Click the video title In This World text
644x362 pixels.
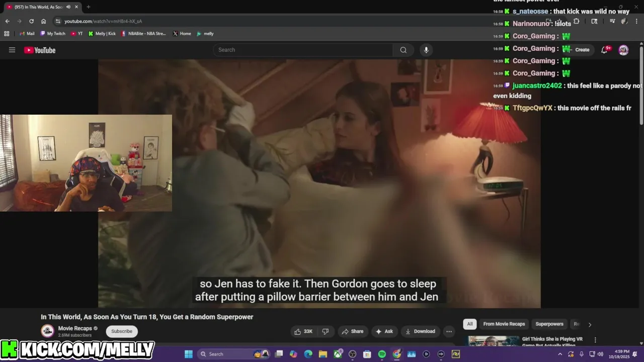point(147,317)
